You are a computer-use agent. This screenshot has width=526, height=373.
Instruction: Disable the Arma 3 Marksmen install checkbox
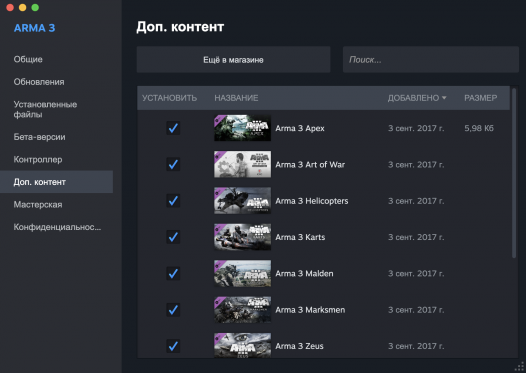point(173,310)
